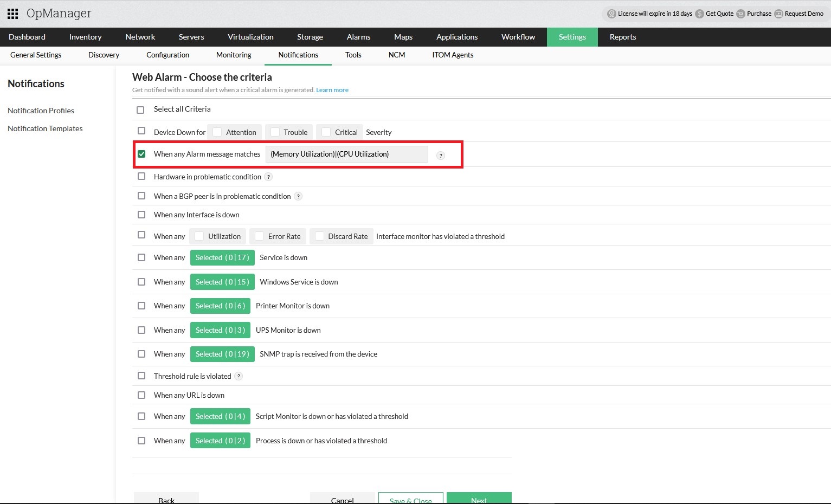Click the Purchase cart icon
Viewport: 831px width, 504px height.
pyautogui.click(x=740, y=14)
